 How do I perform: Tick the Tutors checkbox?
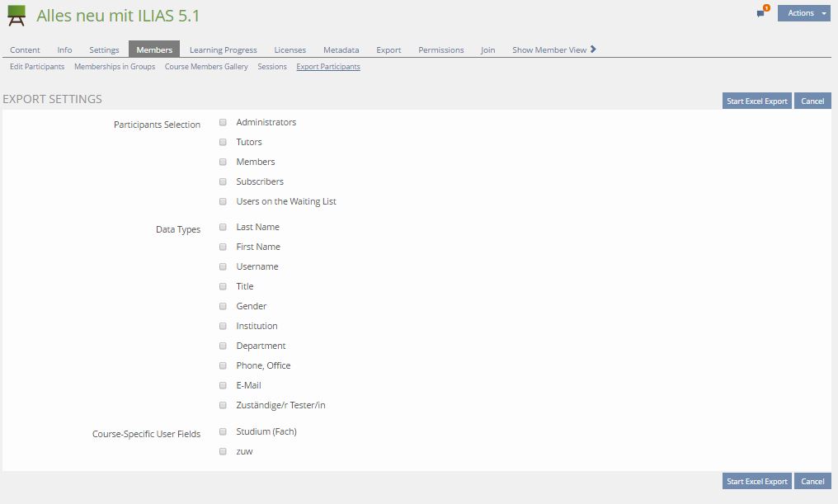[x=223, y=142]
